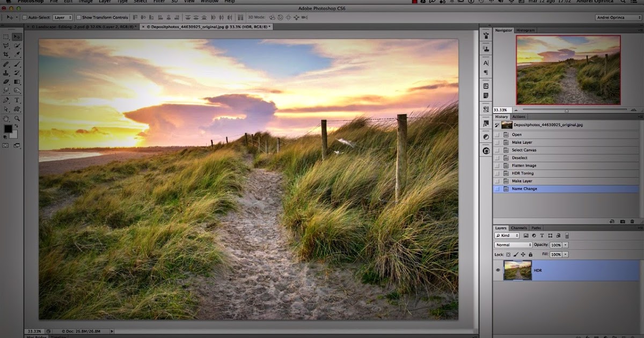Image resolution: width=644 pixels, height=338 pixels.
Task: Filter for pixel layers
Action: (x=525, y=236)
